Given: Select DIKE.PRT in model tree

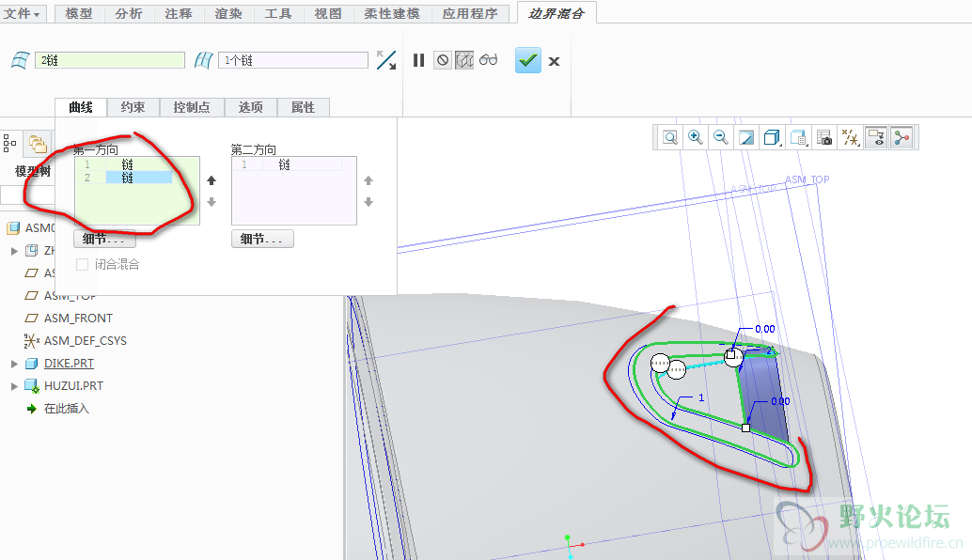Looking at the screenshot, I should point(69,364).
